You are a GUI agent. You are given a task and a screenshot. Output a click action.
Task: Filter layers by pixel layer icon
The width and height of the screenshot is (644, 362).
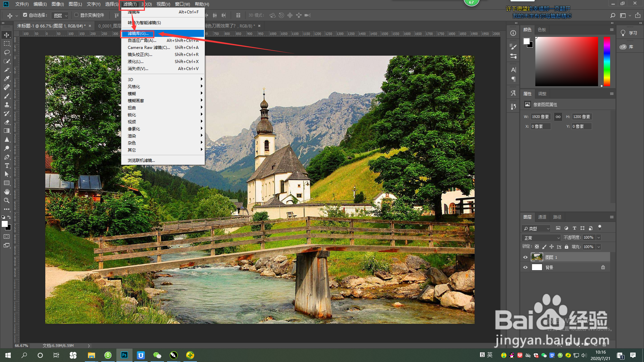(558, 228)
